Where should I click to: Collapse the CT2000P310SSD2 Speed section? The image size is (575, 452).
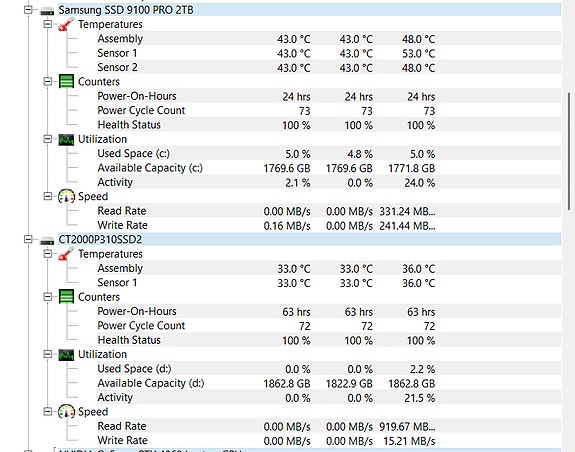click(x=48, y=411)
